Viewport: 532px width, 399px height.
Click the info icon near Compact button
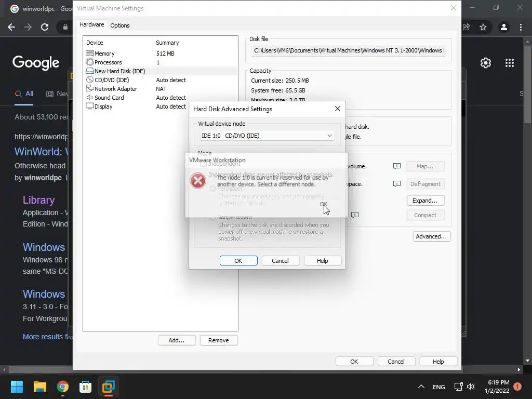coord(354,215)
